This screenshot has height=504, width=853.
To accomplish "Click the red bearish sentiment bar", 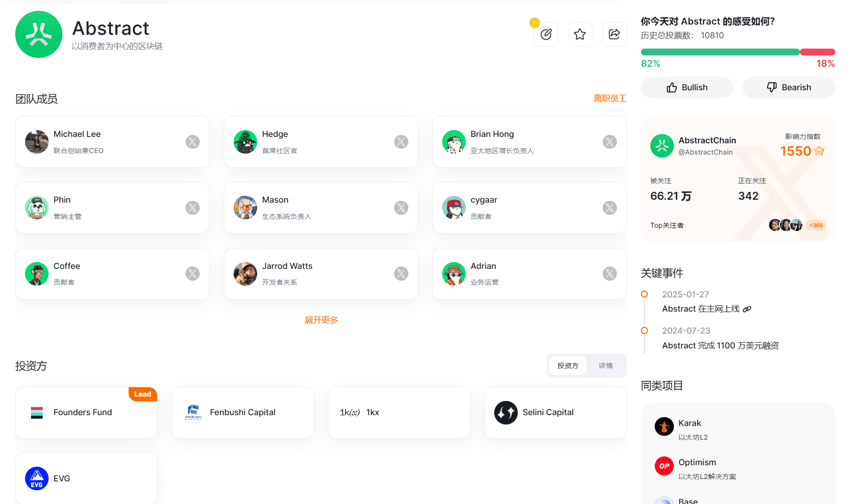I will pos(818,52).
